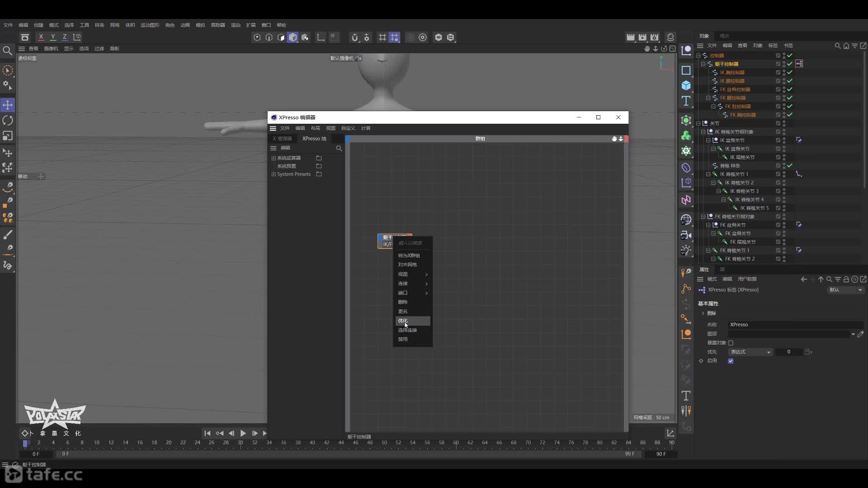Screen dimensions: 868x488
Task: Click the XPresso pool search icon
Action: (x=339, y=148)
